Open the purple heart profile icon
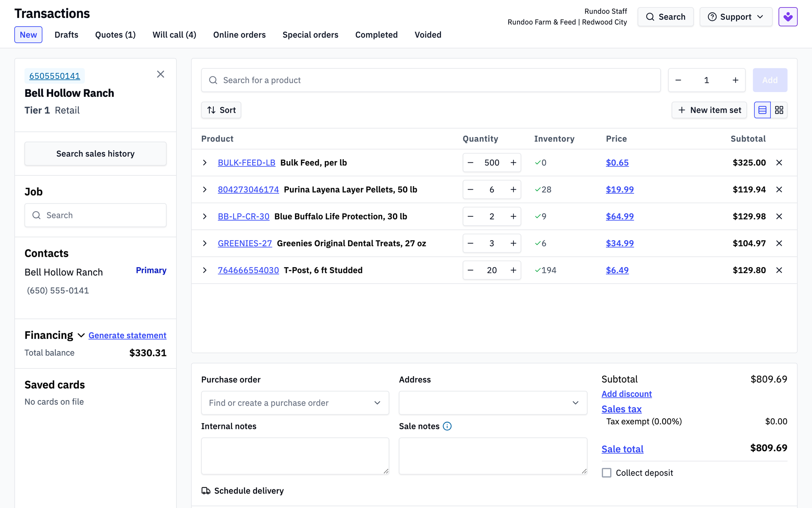The height and width of the screenshot is (508, 812). click(788, 17)
